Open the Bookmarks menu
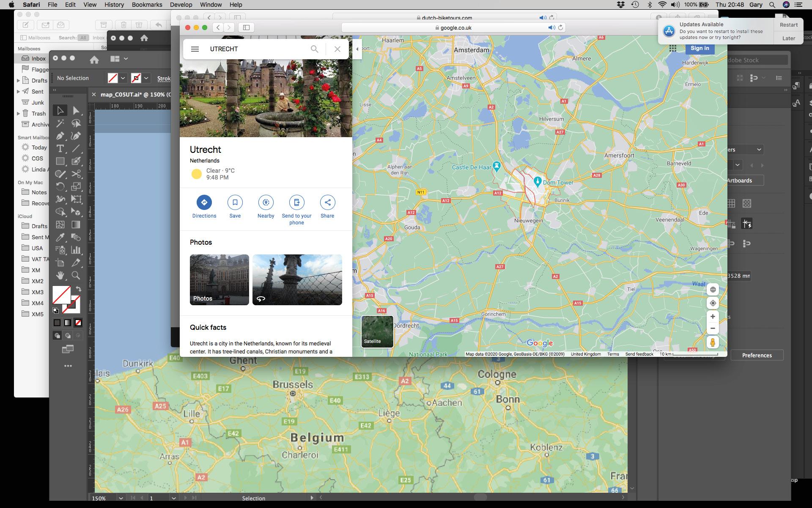The image size is (812, 508). point(147,5)
